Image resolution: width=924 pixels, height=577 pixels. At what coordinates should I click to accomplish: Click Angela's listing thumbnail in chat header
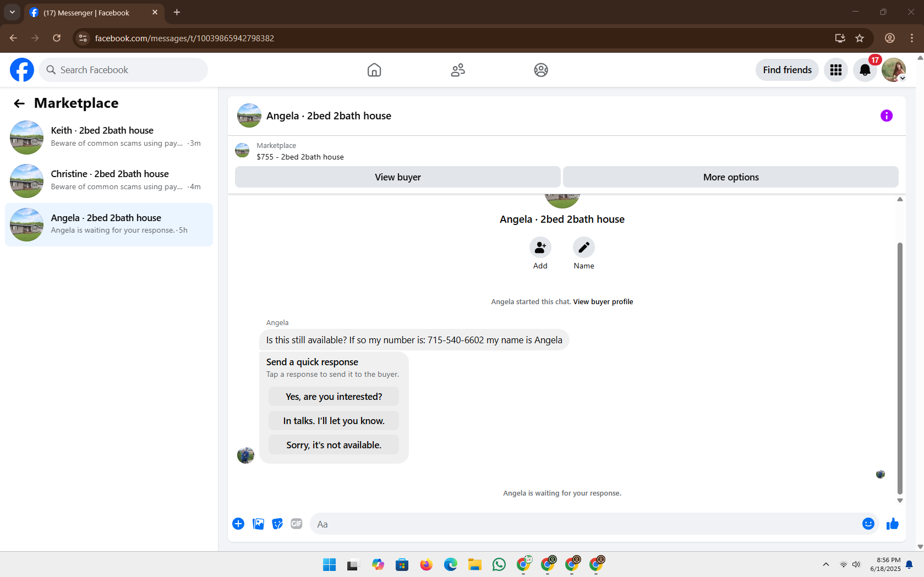pos(249,116)
